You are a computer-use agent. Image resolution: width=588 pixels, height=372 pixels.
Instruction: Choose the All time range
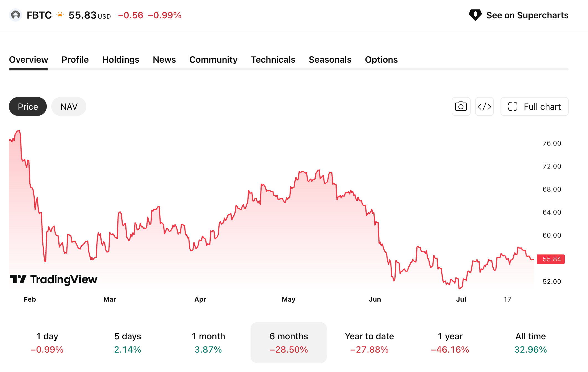click(530, 343)
